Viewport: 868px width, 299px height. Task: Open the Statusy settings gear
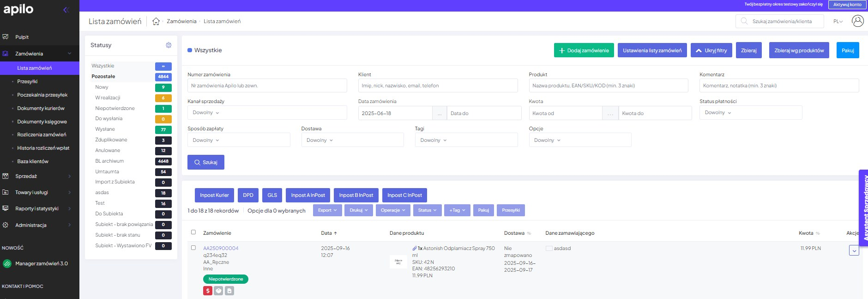169,45
